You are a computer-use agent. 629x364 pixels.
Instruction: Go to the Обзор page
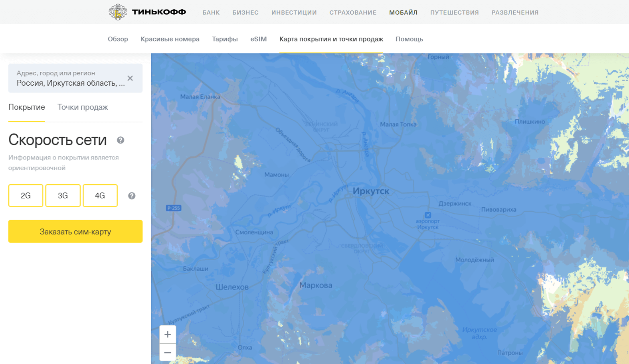118,39
